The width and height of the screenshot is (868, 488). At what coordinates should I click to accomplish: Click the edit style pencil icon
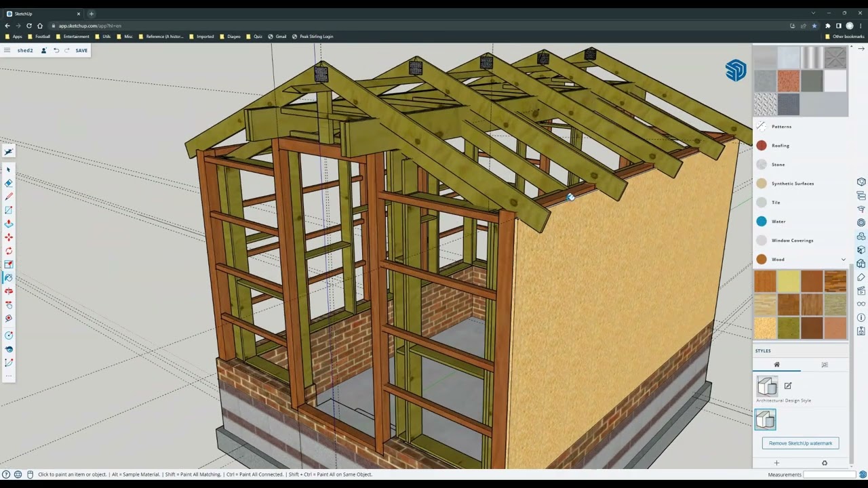click(788, 386)
